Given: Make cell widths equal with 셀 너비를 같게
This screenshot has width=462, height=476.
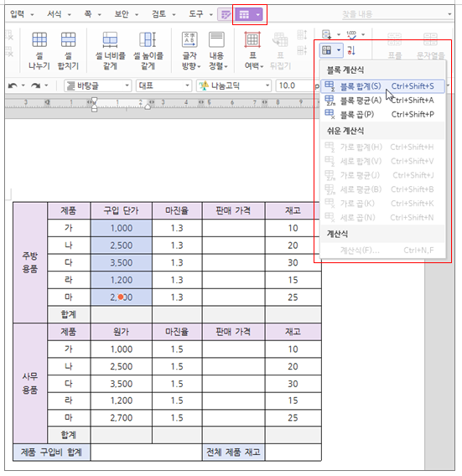Looking at the screenshot, I should (110, 39).
